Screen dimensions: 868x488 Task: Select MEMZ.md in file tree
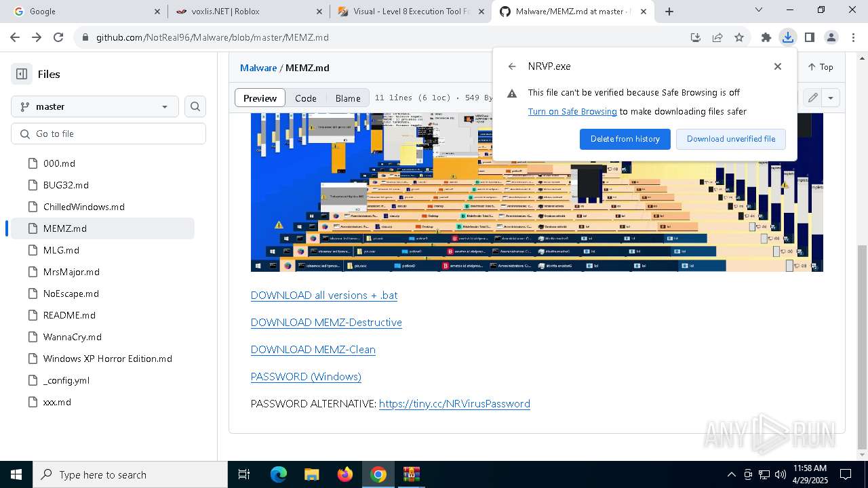[x=100, y=228]
